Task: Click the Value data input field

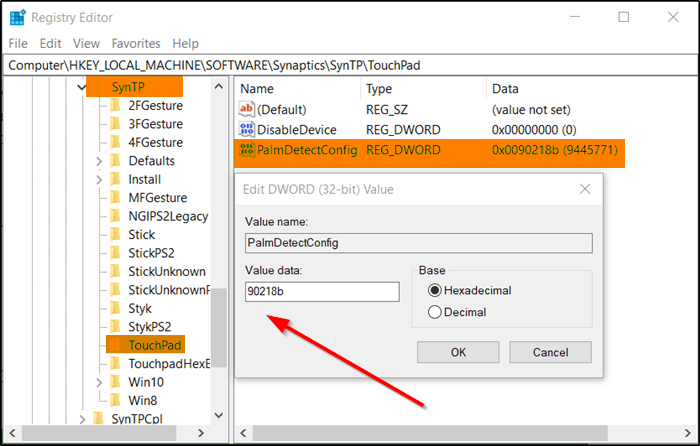Action: click(x=322, y=292)
